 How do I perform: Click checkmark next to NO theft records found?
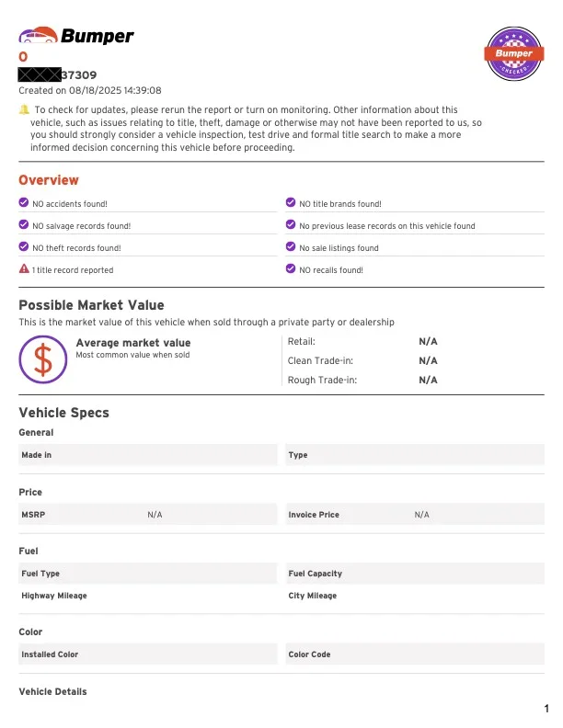24,247
